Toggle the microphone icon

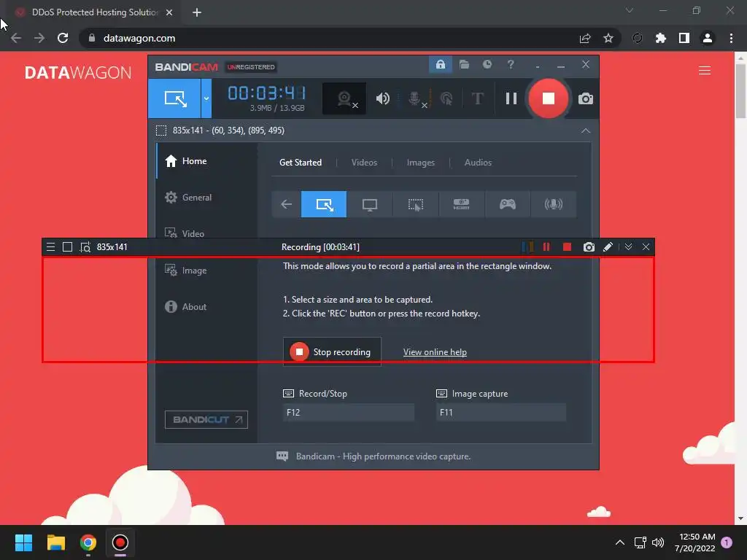pos(417,98)
